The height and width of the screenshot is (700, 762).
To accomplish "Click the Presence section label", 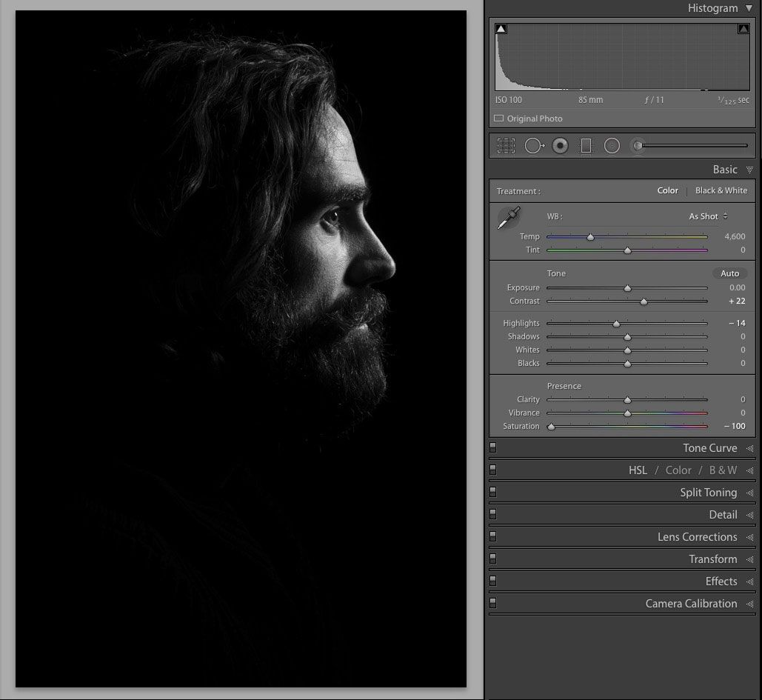I will coord(564,385).
